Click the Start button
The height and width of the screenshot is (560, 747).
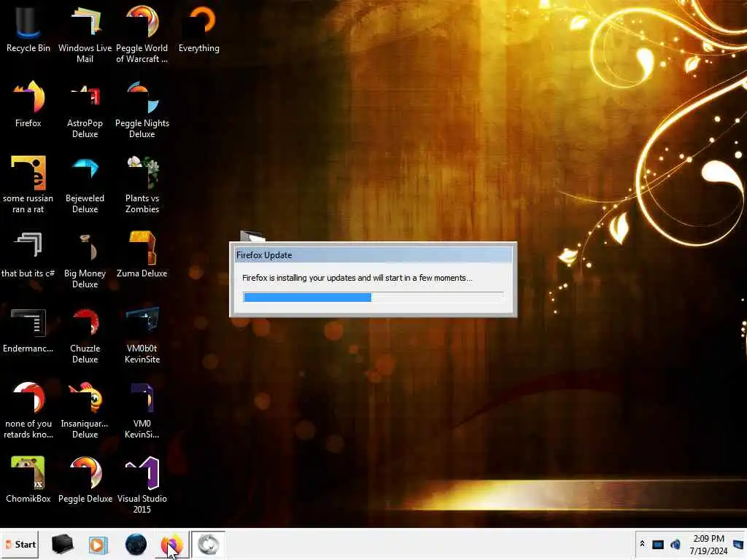point(20,544)
